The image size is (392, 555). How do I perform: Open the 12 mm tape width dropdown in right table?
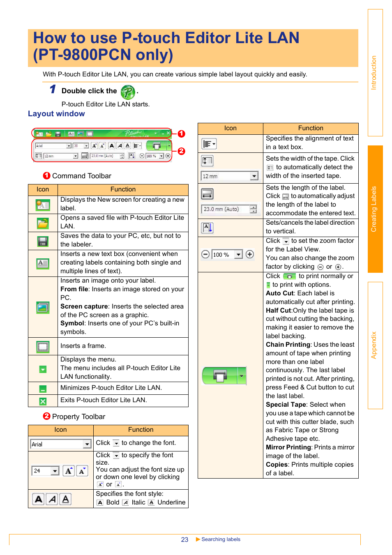click(x=254, y=176)
